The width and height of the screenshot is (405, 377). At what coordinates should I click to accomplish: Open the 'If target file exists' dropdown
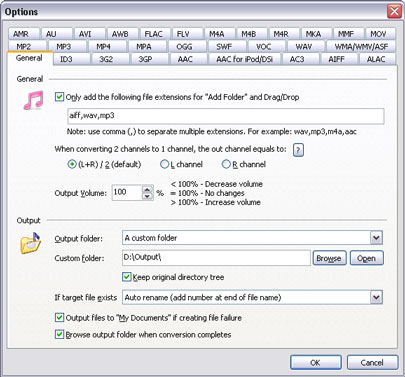pyautogui.click(x=376, y=297)
